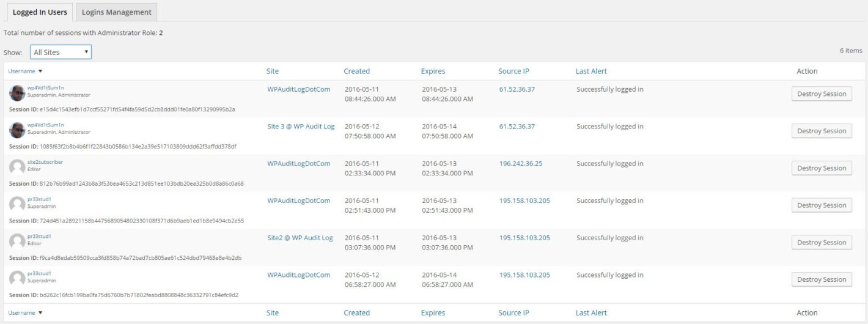Click IP 195.158.103.205 in Site2 Editor row

[x=524, y=238]
